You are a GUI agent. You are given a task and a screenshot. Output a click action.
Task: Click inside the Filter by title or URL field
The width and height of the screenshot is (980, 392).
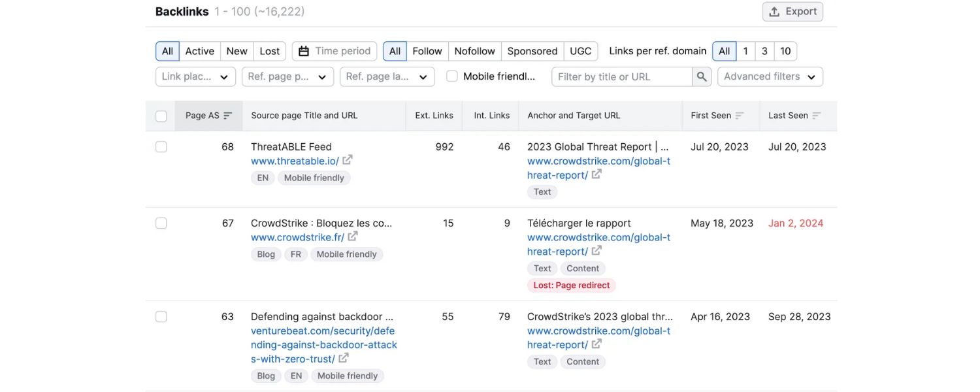click(621, 76)
